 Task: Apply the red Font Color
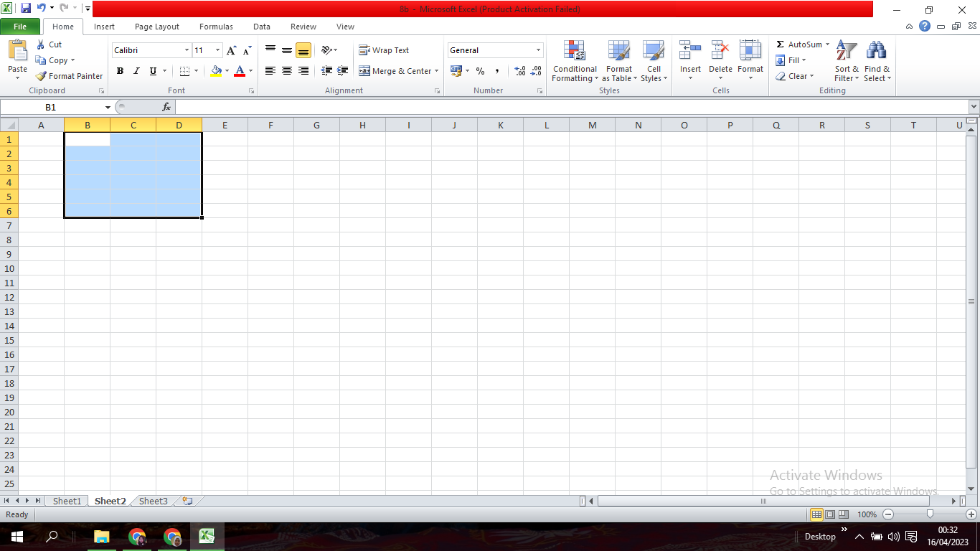pyautogui.click(x=240, y=71)
